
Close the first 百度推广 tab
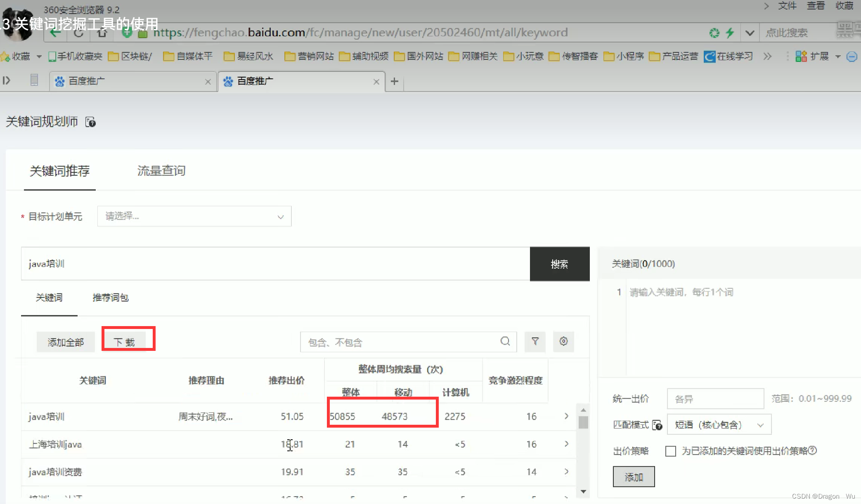coord(208,82)
